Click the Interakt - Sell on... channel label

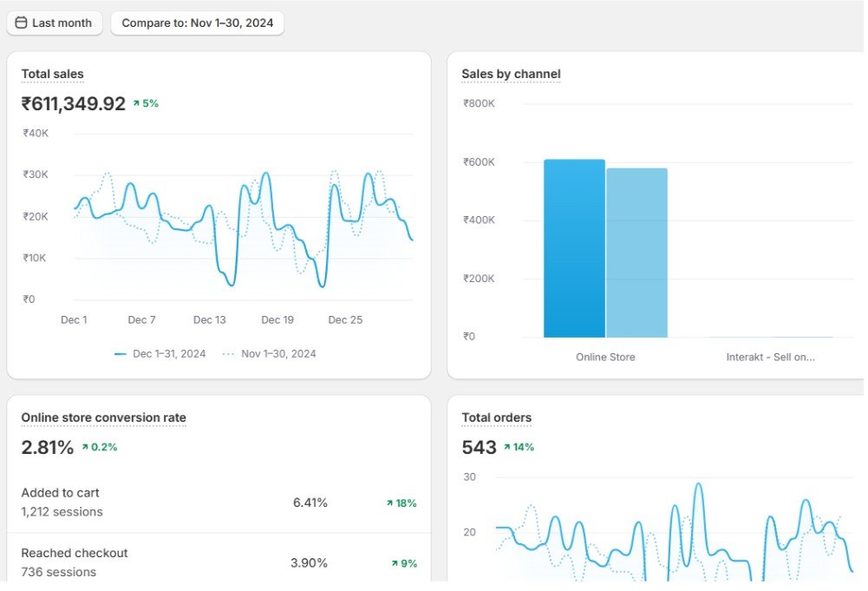(770, 358)
